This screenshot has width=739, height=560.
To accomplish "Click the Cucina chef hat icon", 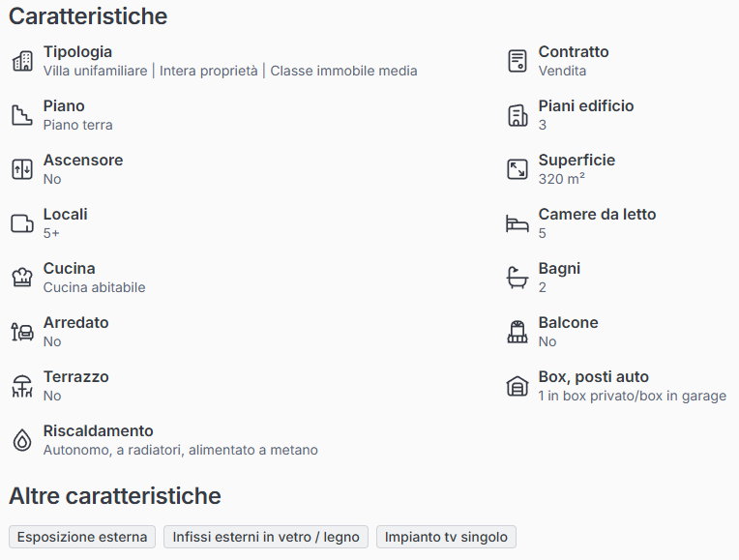I will point(22,278).
